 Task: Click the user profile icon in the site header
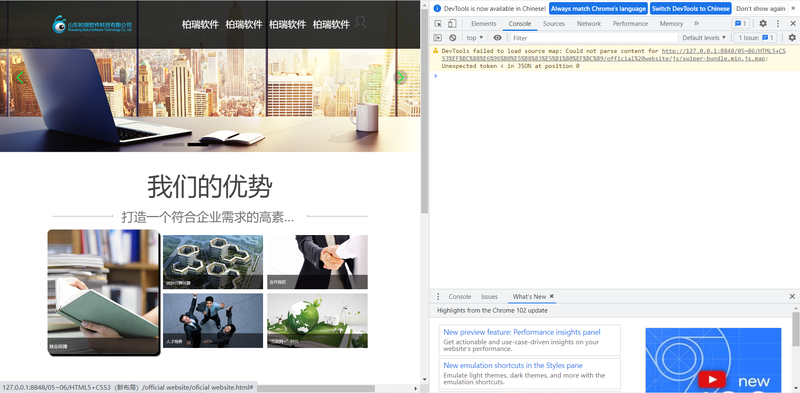(x=360, y=21)
